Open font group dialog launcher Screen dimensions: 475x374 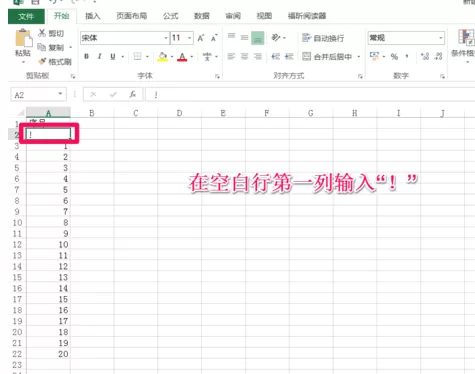click(217, 77)
